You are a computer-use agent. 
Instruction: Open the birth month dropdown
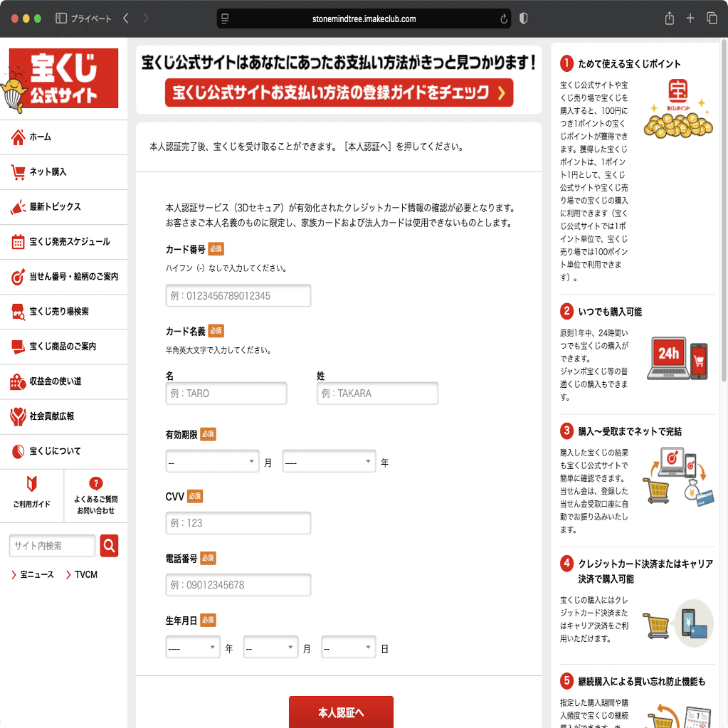[270, 647]
